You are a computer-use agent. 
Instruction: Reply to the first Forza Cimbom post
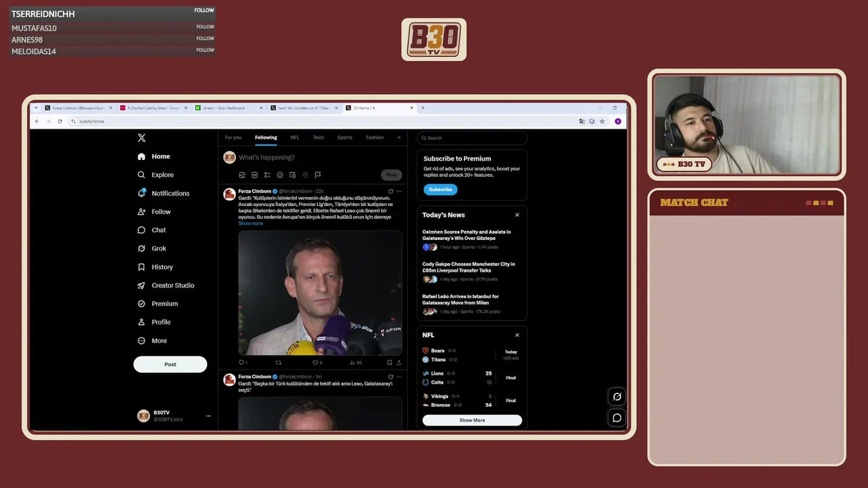pyautogui.click(x=241, y=363)
